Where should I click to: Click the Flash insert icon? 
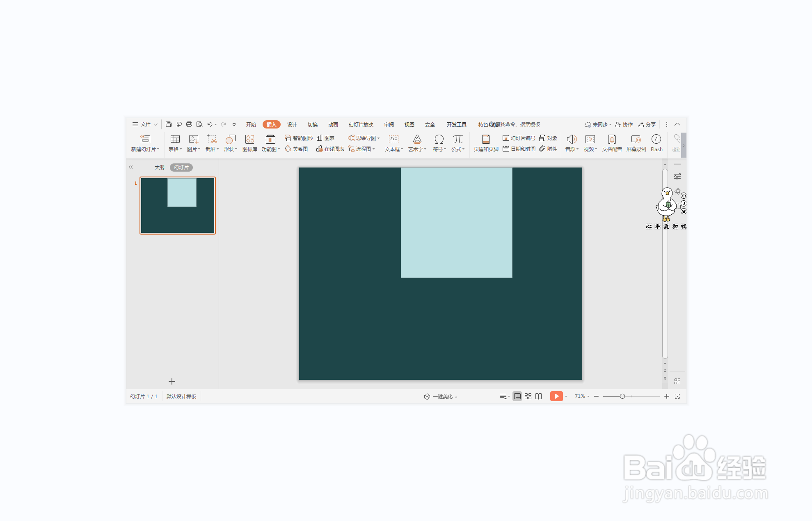pyautogui.click(x=656, y=143)
